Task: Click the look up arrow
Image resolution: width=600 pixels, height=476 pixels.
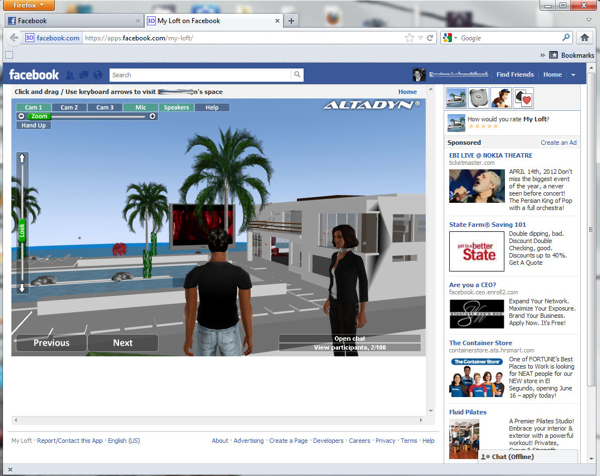Action: [x=22, y=158]
